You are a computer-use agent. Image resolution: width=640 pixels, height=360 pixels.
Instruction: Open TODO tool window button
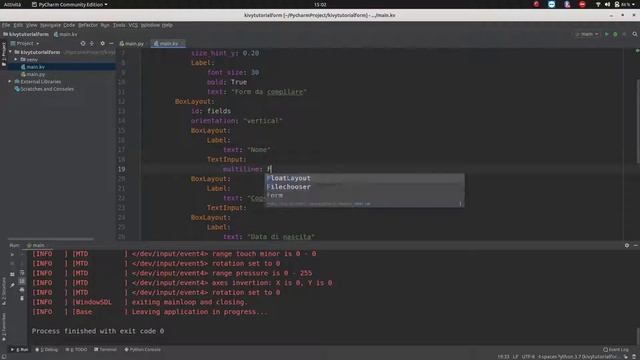76,350
